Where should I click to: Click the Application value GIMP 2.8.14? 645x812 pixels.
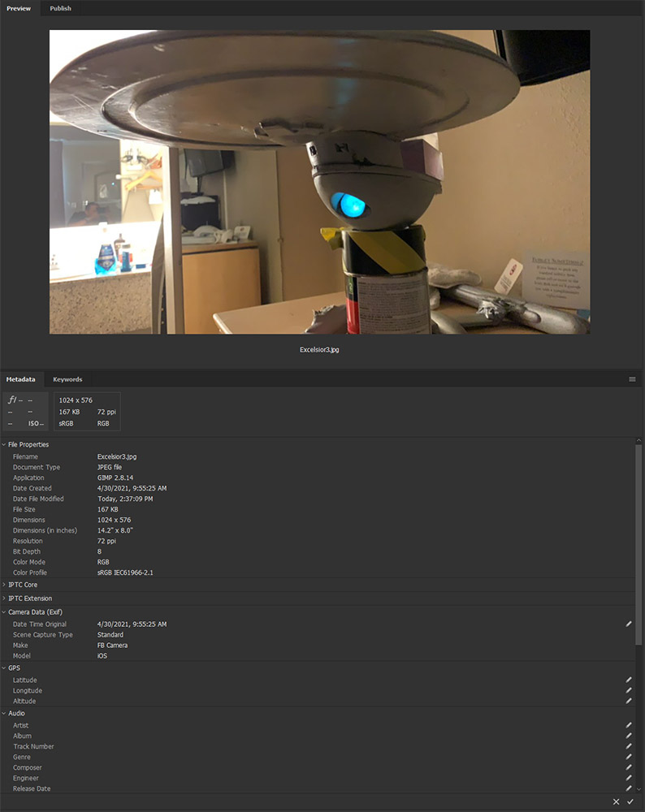115,477
